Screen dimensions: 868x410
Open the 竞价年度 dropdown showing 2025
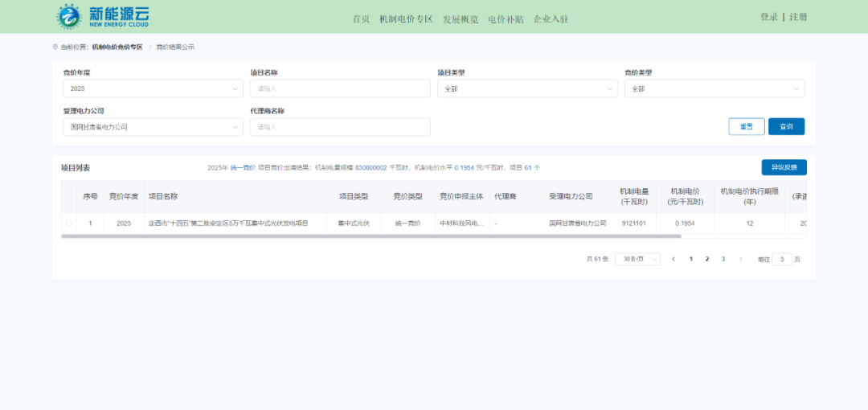[153, 88]
